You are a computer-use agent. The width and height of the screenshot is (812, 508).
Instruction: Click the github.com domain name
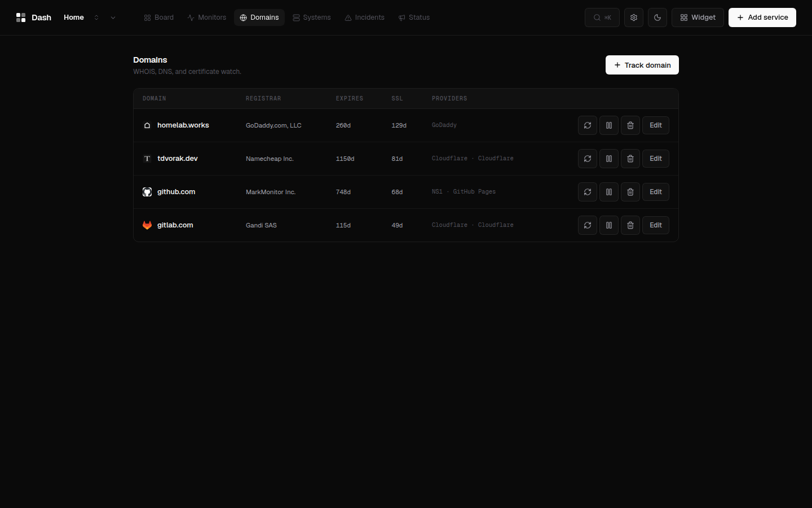pyautogui.click(x=176, y=192)
